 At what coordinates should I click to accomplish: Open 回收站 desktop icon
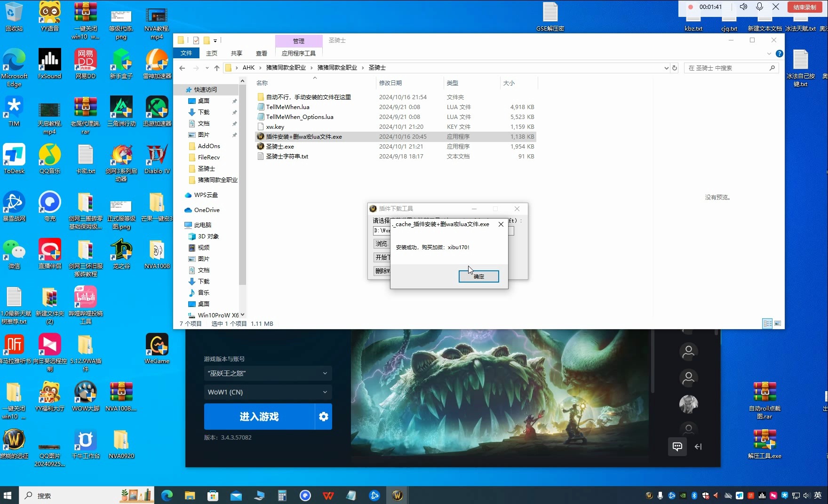click(14, 17)
